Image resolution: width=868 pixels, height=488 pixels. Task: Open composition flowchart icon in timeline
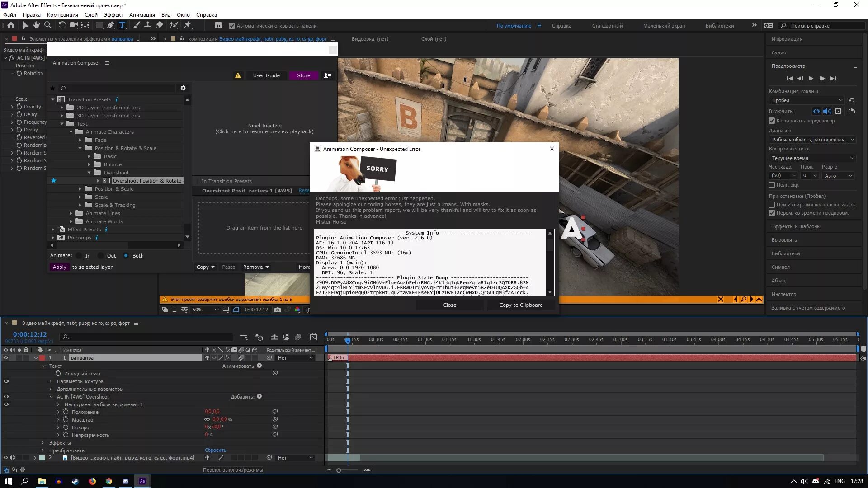[244, 337]
